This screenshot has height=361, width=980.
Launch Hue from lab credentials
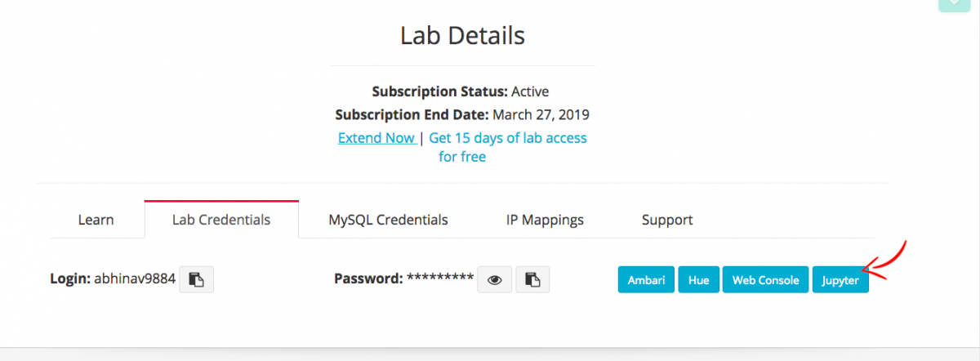pyautogui.click(x=698, y=279)
